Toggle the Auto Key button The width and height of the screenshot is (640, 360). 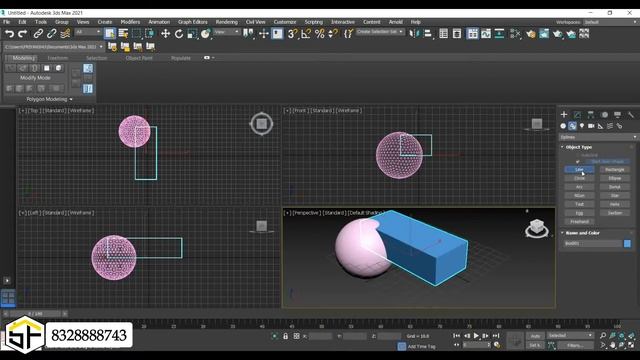535,336
